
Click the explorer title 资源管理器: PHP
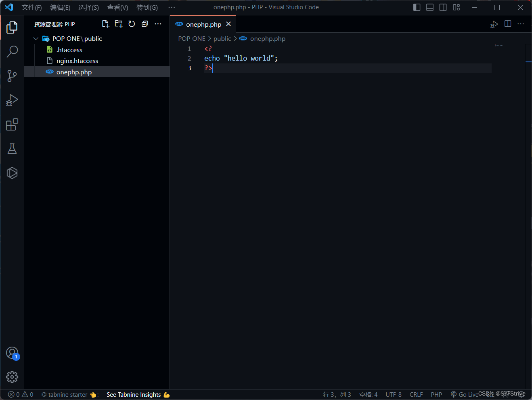pyautogui.click(x=54, y=24)
